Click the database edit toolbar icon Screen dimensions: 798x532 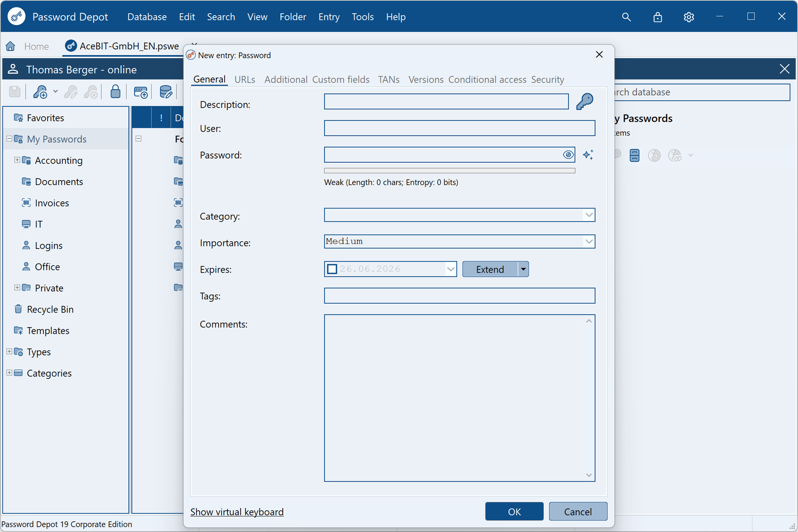click(x=166, y=92)
